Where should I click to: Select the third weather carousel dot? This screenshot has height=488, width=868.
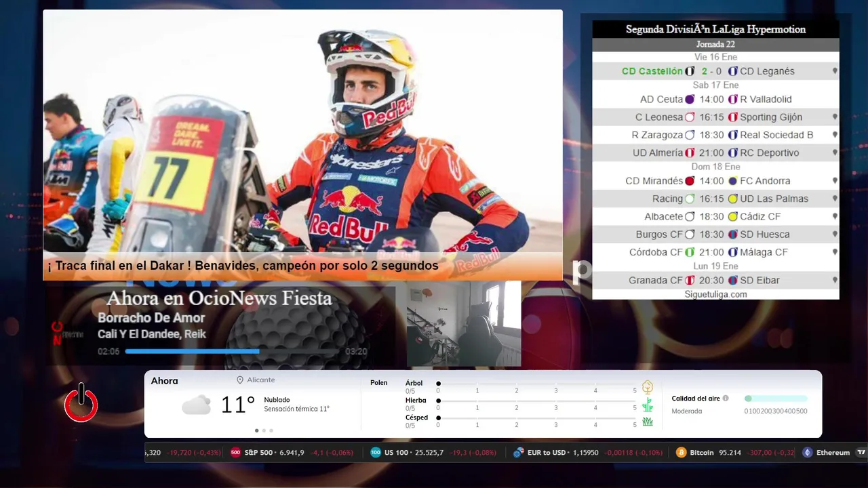click(x=271, y=430)
